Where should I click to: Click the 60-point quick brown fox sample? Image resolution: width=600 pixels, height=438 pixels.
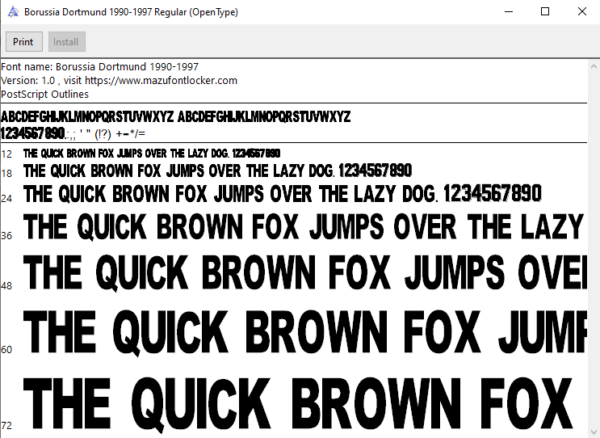point(305,332)
